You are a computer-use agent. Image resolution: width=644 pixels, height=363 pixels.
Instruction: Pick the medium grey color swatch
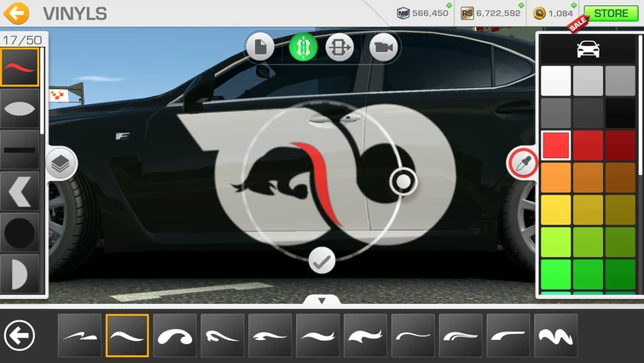tap(620, 81)
